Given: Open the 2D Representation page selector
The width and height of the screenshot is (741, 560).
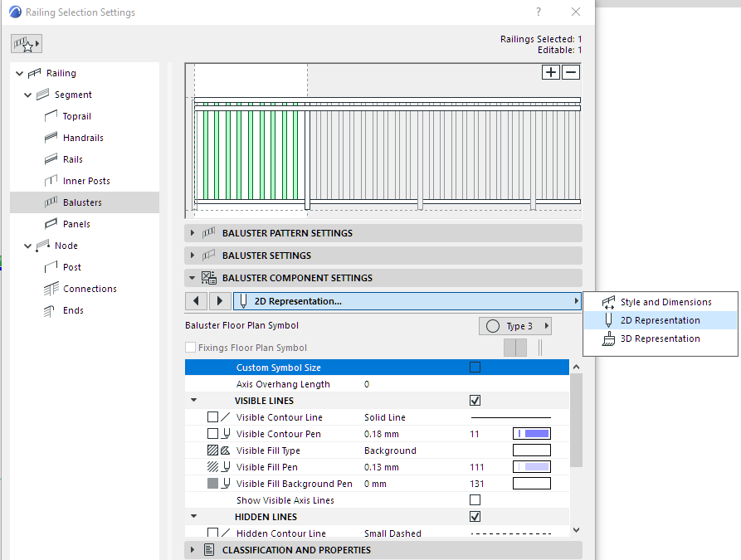Looking at the screenshot, I should [407, 301].
